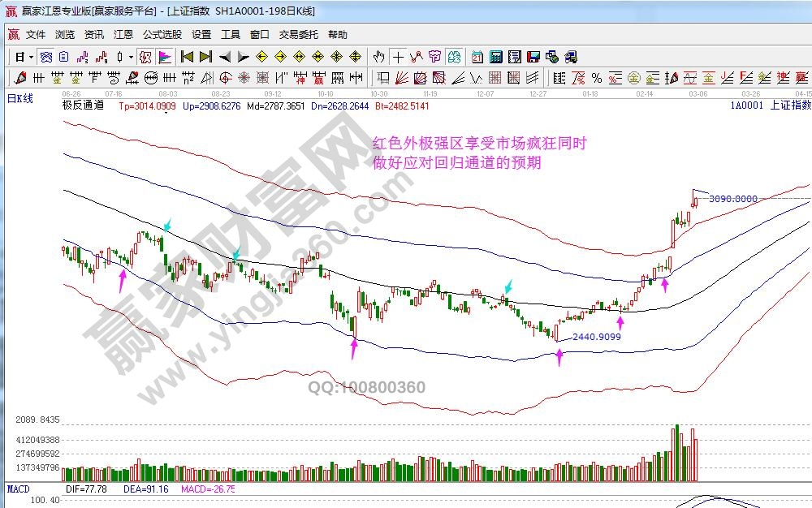Click the MACD indicator label
The width and height of the screenshot is (812, 508).
(19, 489)
